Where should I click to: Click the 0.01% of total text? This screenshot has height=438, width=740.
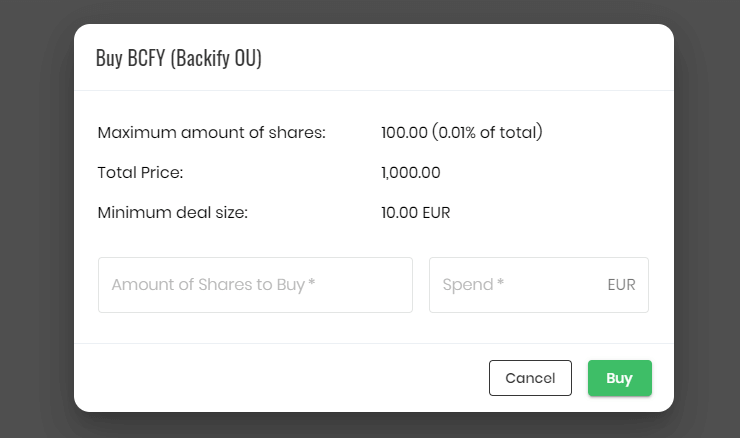point(488,132)
